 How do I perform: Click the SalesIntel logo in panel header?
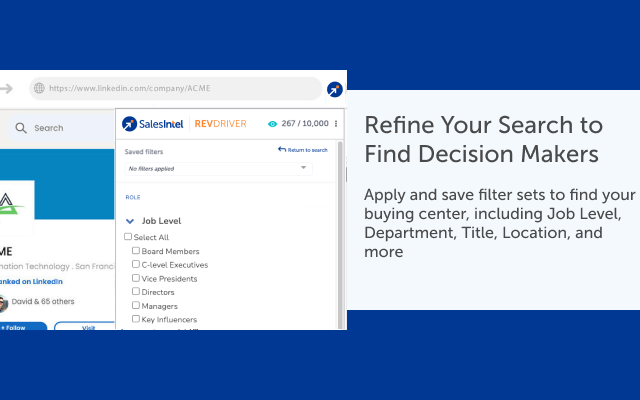[x=153, y=124]
